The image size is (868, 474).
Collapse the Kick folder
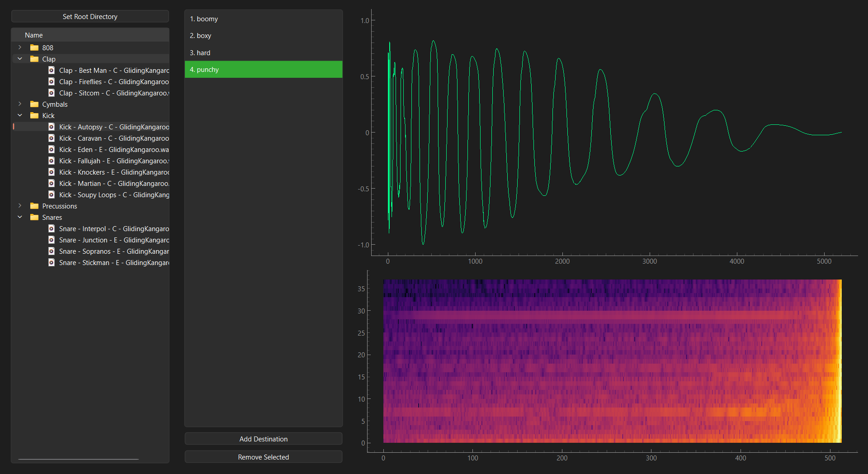(x=20, y=115)
